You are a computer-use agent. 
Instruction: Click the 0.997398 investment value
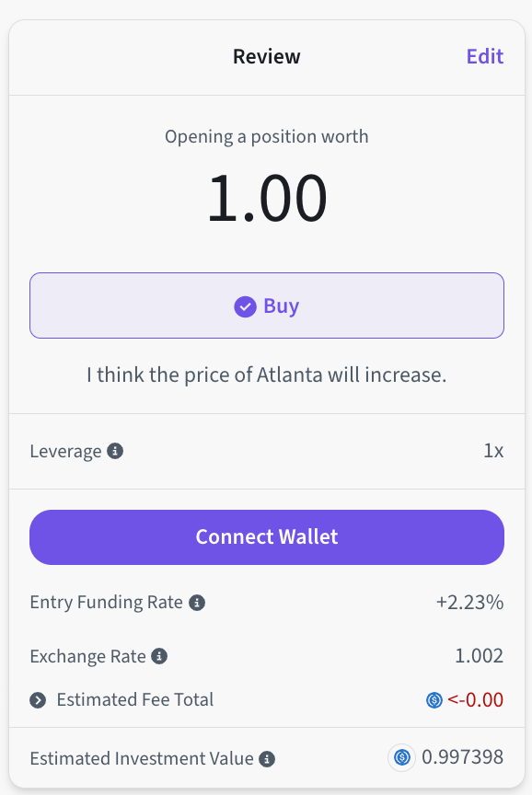pyautogui.click(x=463, y=757)
